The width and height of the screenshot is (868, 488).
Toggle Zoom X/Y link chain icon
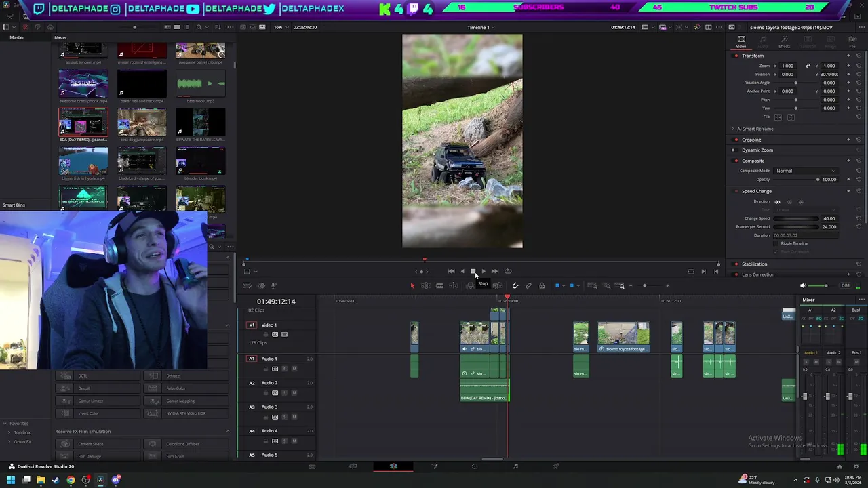click(x=808, y=66)
